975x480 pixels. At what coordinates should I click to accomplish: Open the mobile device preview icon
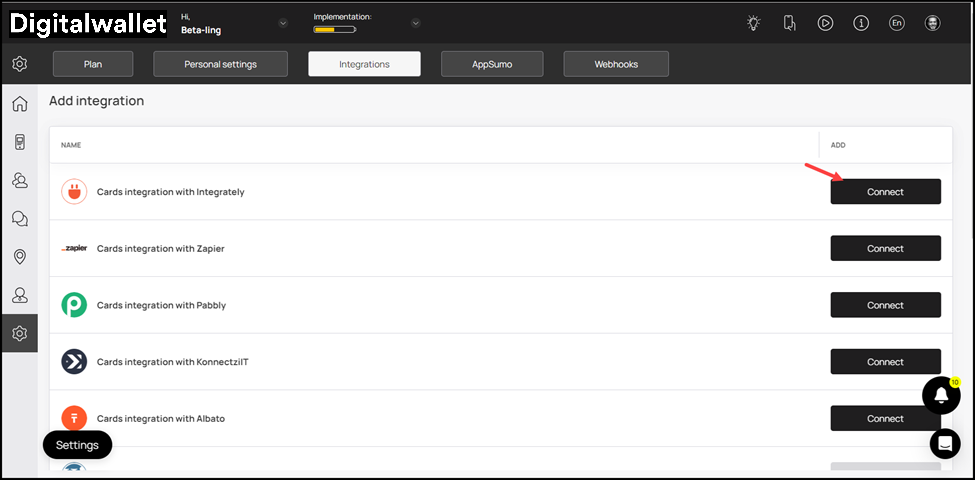click(x=789, y=24)
